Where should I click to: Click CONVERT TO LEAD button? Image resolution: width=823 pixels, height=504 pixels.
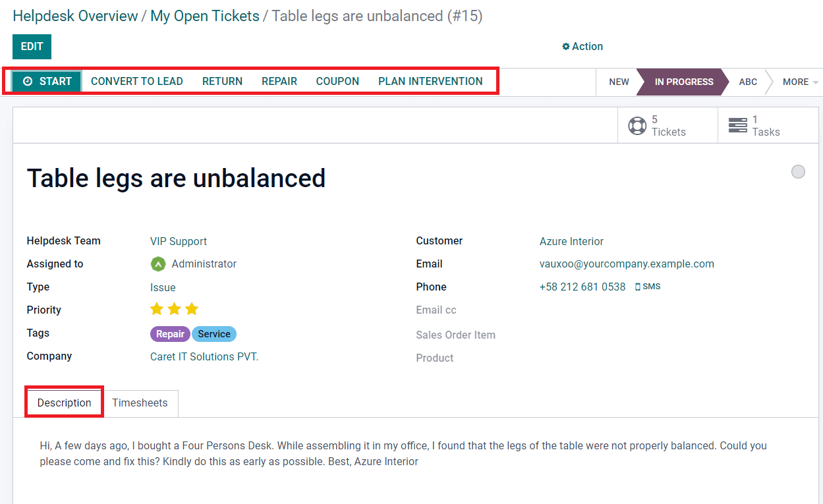(x=137, y=82)
